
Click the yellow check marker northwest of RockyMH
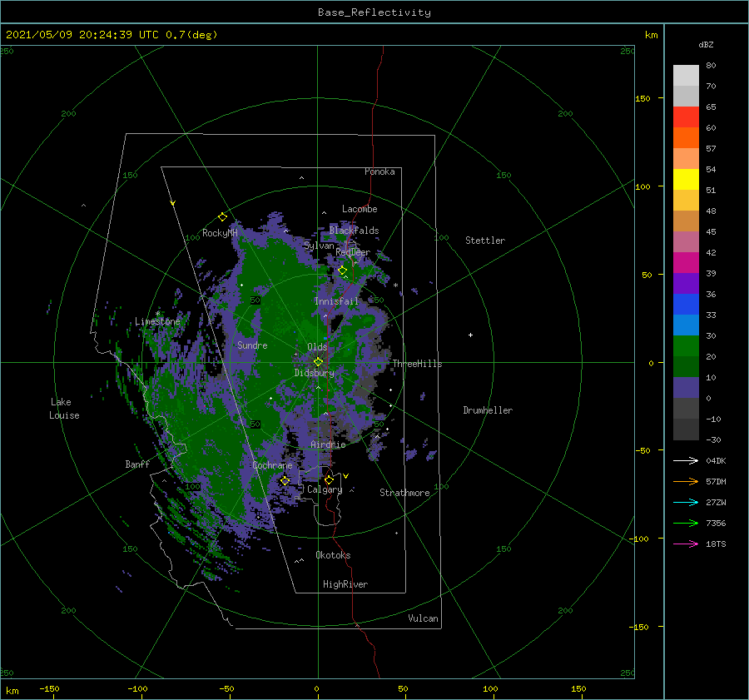pyautogui.click(x=173, y=203)
